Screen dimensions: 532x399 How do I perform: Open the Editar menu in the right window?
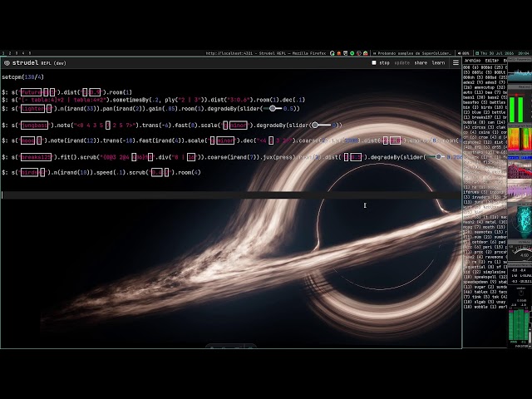tap(491, 61)
